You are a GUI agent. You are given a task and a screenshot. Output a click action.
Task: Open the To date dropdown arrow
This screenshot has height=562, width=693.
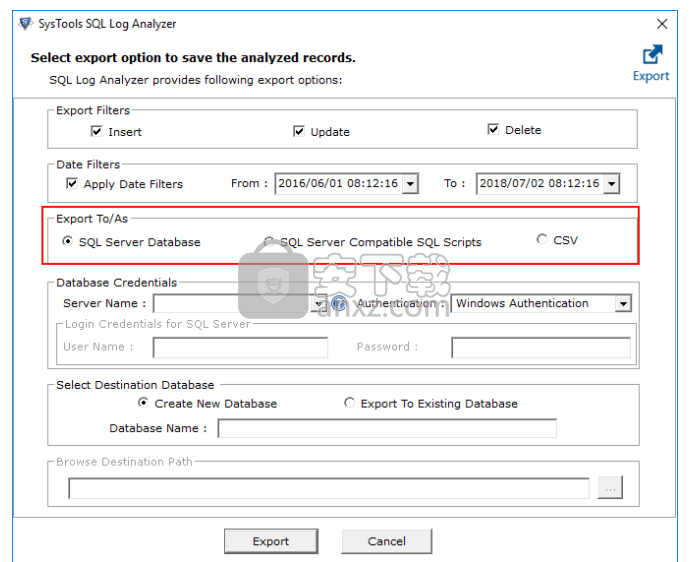tap(612, 183)
